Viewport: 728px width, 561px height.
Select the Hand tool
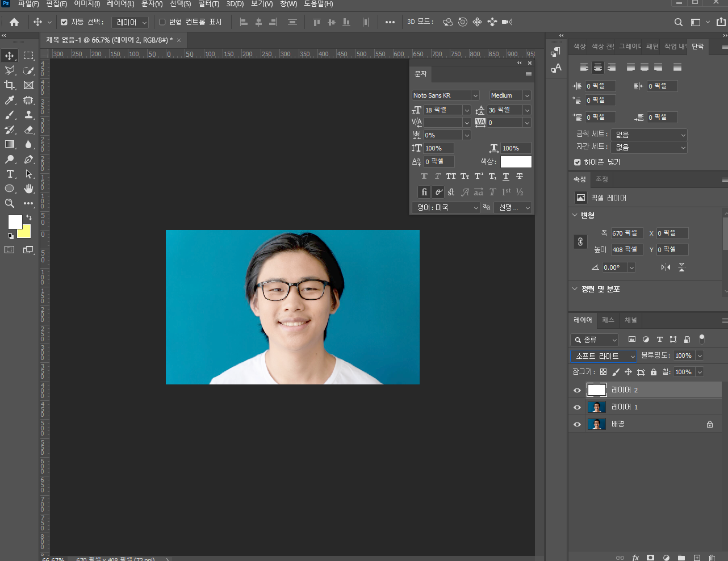[x=29, y=189]
